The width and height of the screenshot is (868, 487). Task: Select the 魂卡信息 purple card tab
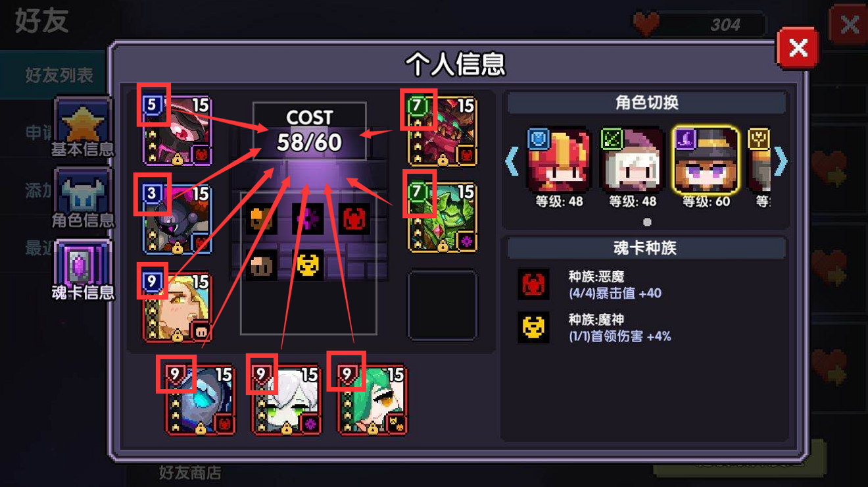pos(83,271)
